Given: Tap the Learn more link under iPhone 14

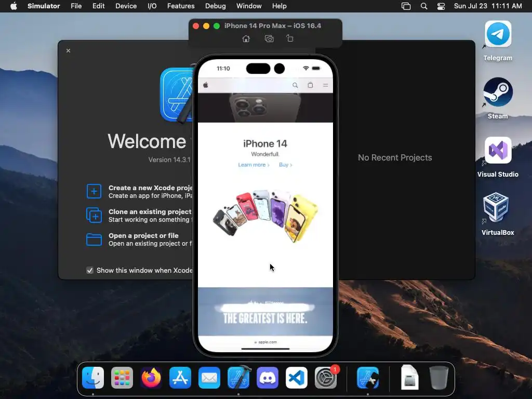Looking at the screenshot, I should pyautogui.click(x=254, y=165).
